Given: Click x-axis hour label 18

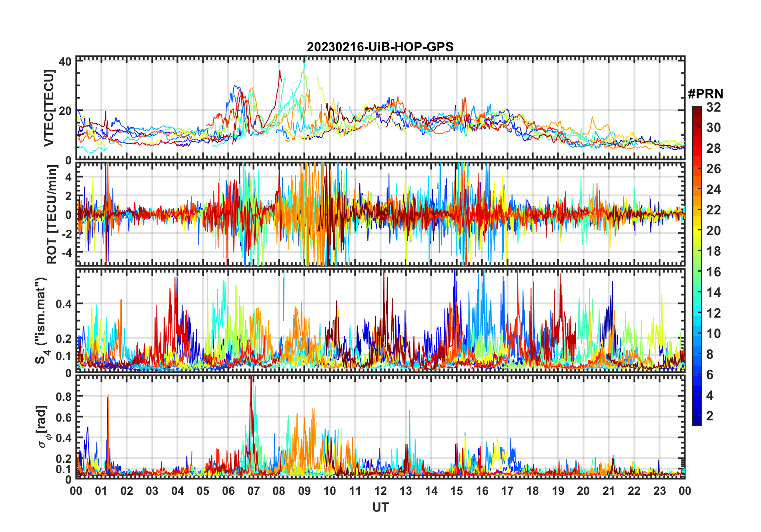Looking at the screenshot, I should pos(533,491).
